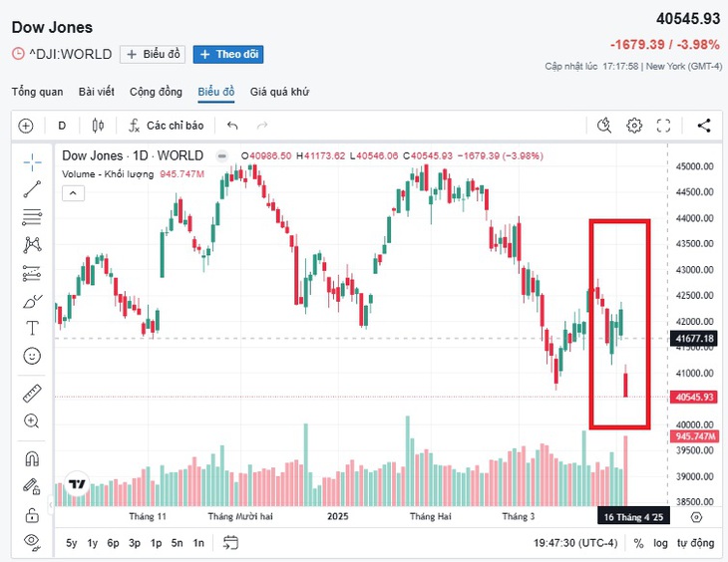This screenshot has height=562, width=728.
Task: Click the 41677.18 crosshair price label
Action: tap(694, 339)
